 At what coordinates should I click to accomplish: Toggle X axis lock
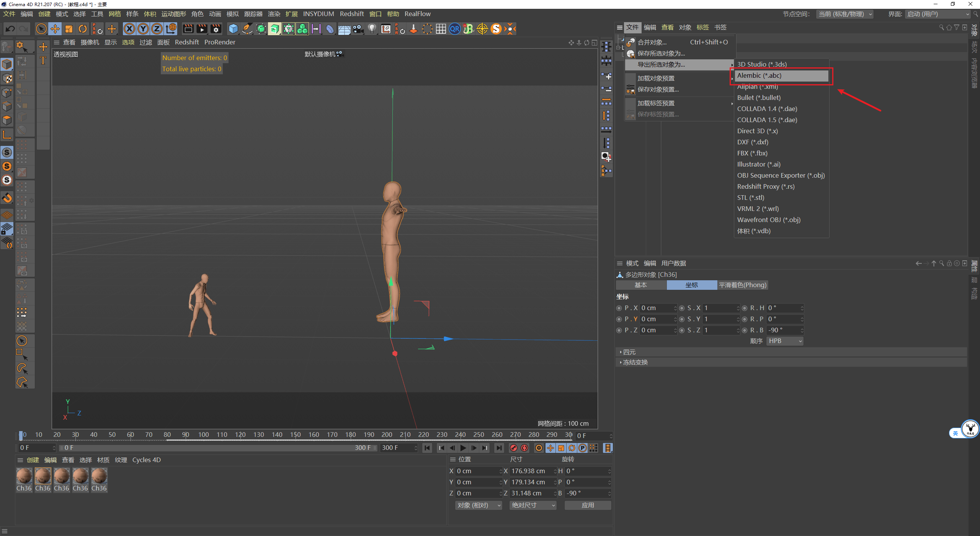pos(129,29)
